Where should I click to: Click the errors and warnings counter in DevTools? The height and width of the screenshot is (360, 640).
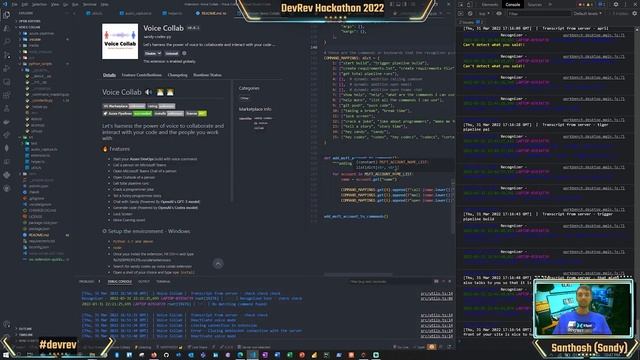pos(585,4)
